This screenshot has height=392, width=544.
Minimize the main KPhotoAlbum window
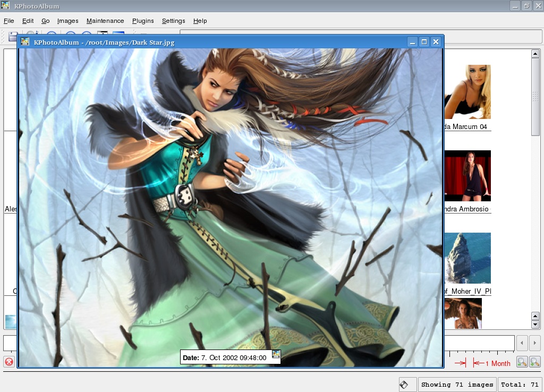pos(515,5)
